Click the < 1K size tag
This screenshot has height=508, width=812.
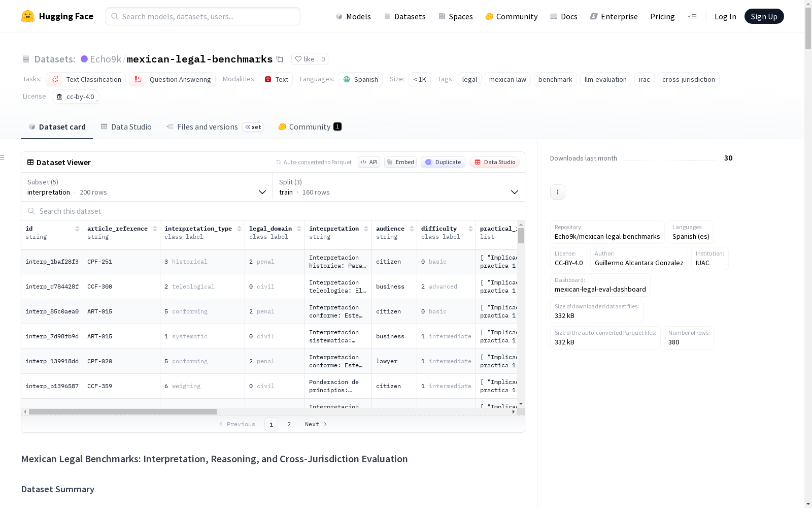[x=420, y=79]
